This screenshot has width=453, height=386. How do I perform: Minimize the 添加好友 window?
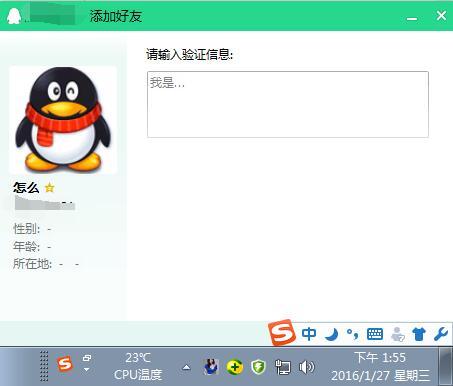click(412, 19)
